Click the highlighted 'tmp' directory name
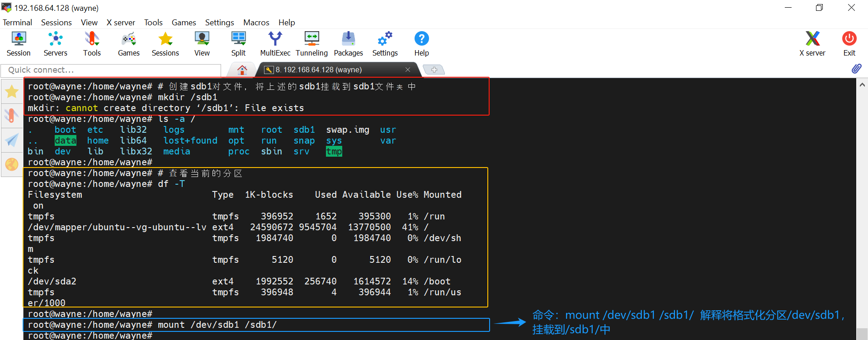Screen dimensions: 868x340 pyautogui.click(x=334, y=151)
